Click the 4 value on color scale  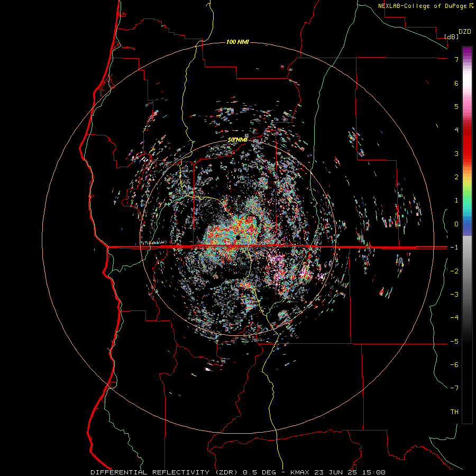[x=456, y=130]
